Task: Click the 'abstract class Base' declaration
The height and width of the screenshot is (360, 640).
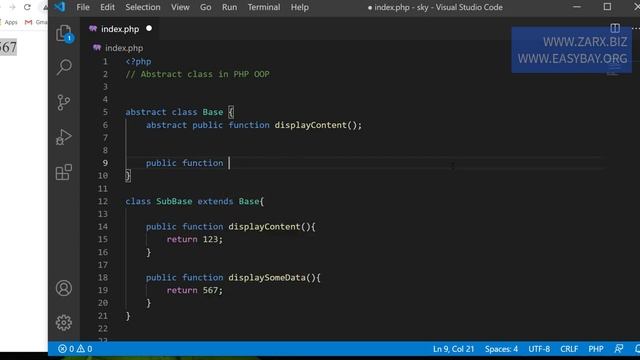Action: (174, 112)
